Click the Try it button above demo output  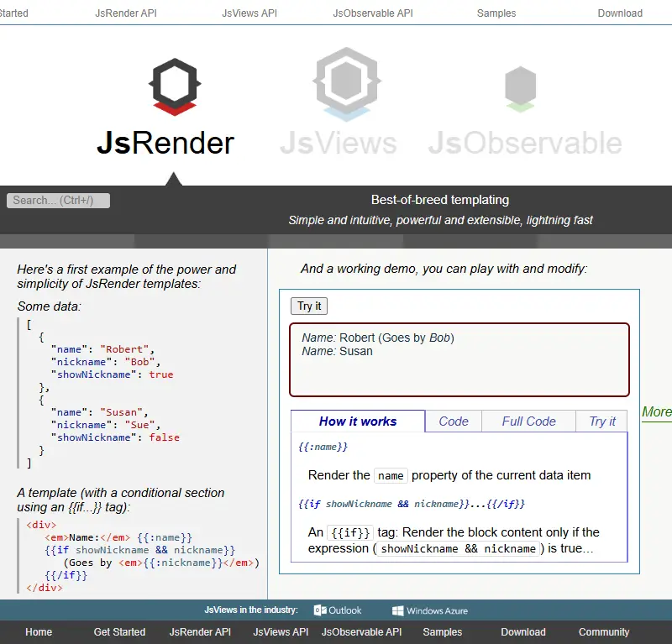pyautogui.click(x=309, y=306)
